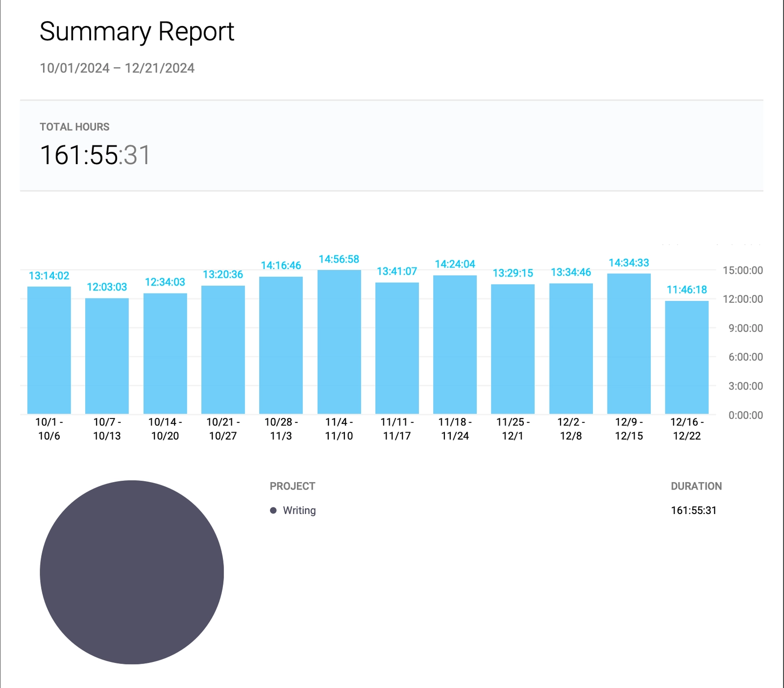Select the shortest bar, 12/16 - 12/22
The width and height of the screenshot is (784, 688).
tap(686, 357)
